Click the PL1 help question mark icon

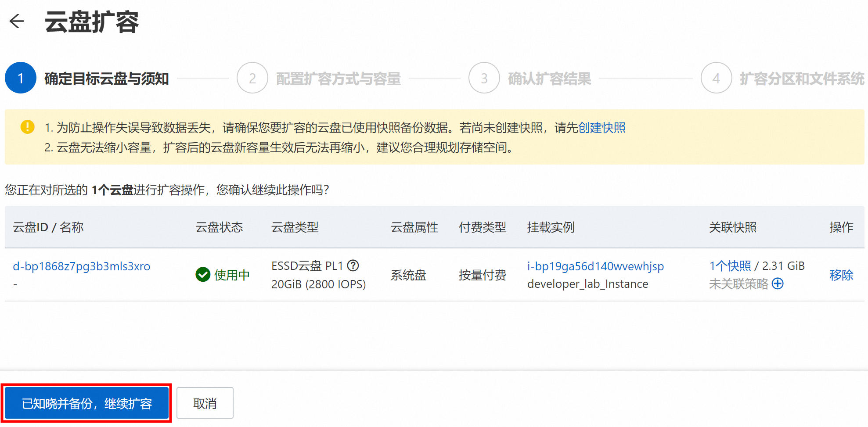[x=353, y=266]
